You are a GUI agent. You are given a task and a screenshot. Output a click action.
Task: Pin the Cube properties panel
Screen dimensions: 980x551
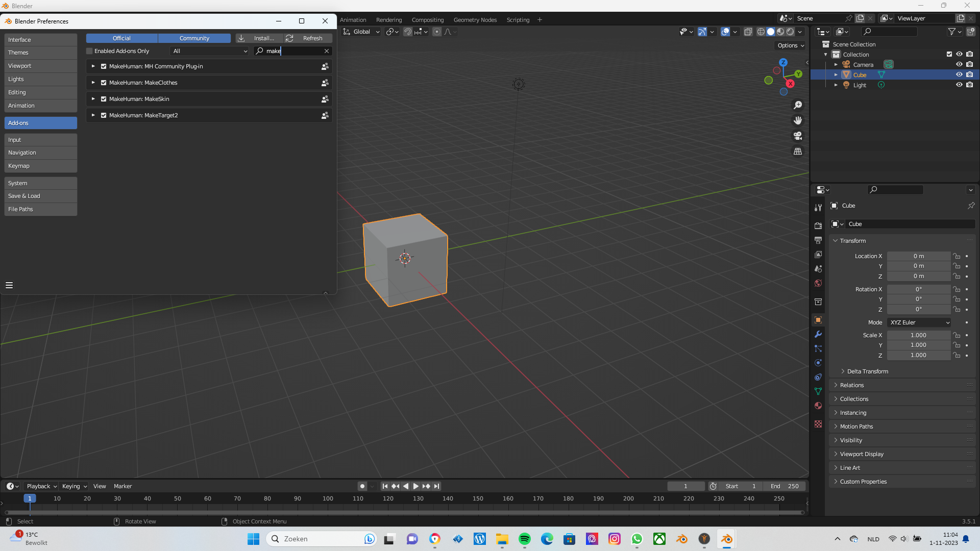971,206
